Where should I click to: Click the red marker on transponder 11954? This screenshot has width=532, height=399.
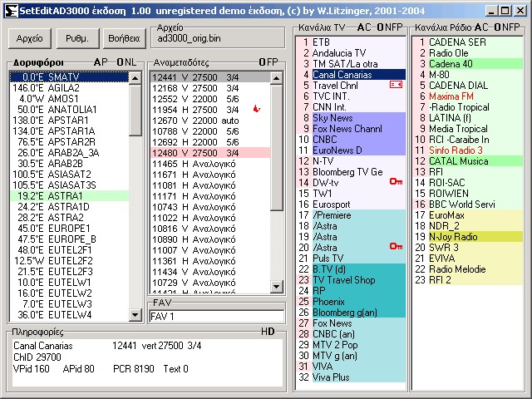pyautogui.click(x=256, y=110)
